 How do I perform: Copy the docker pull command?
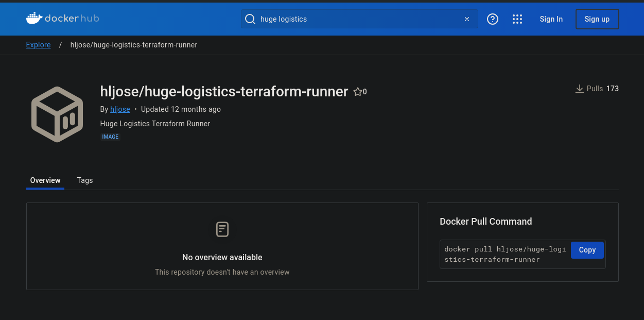coord(587,250)
